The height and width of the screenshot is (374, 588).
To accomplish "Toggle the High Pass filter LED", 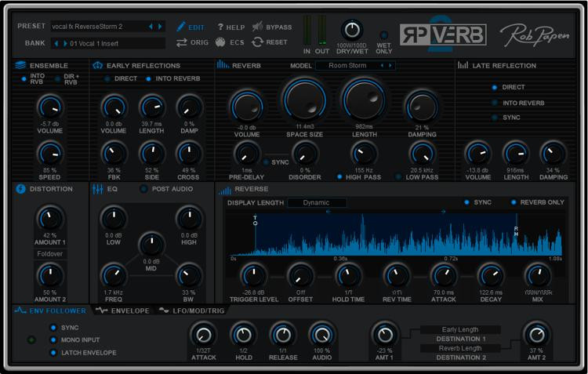I will pyautogui.click(x=339, y=176).
